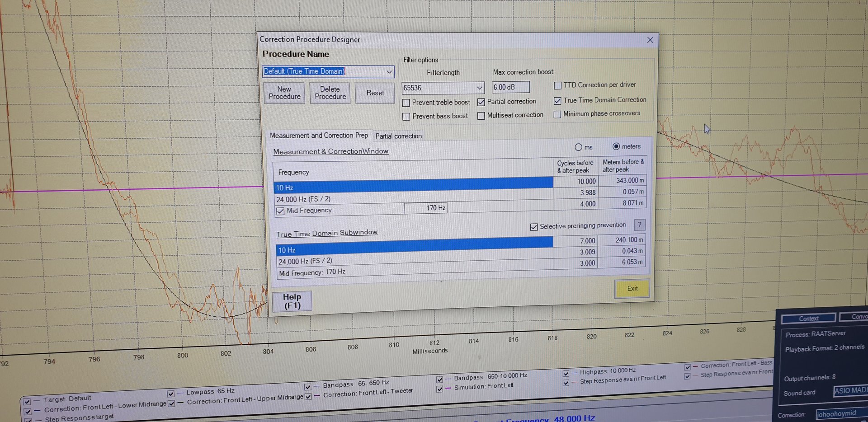Click the 3.009 subwindow cycles value
Viewport: 868px width, 422px height.
pos(576,252)
